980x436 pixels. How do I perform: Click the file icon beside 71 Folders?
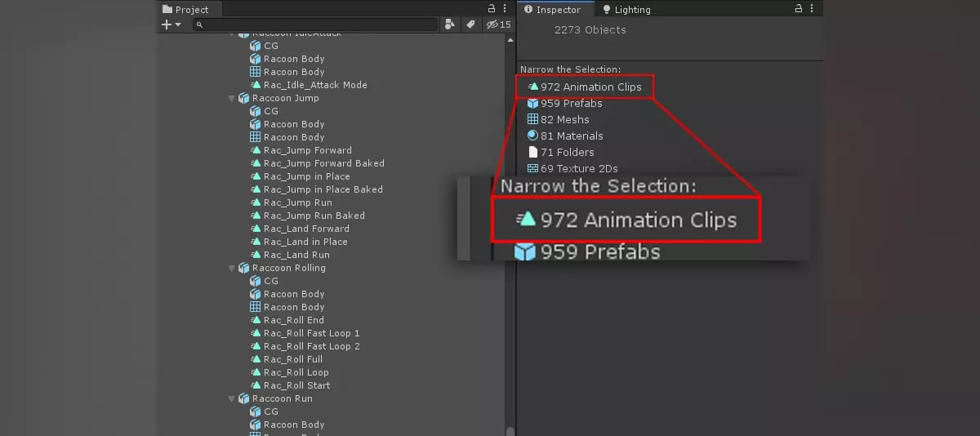pyautogui.click(x=532, y=152)
